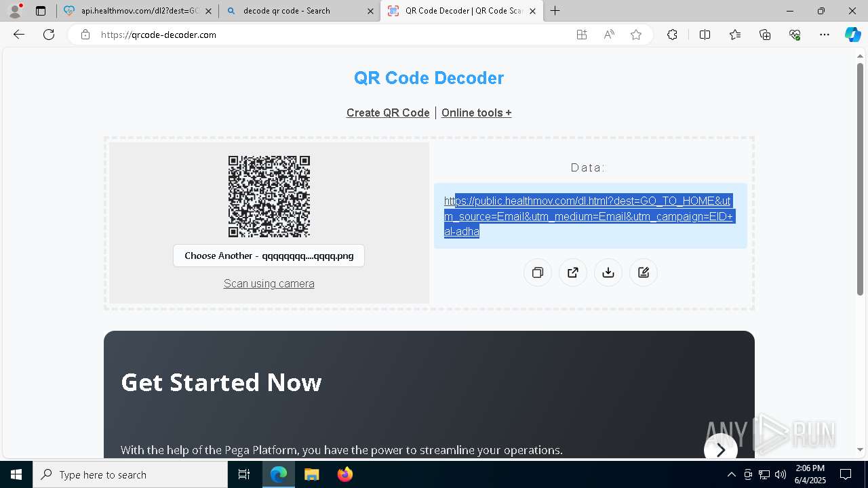Copy decoded data with the copy icon
868x488 pixels.
click(538, 272)
